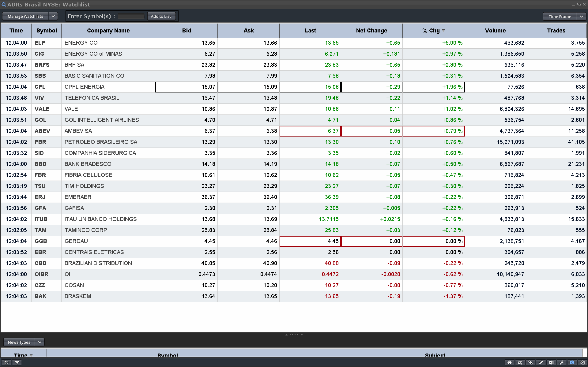
Task: Click the copy documents icon
Action: pos(582,362)
